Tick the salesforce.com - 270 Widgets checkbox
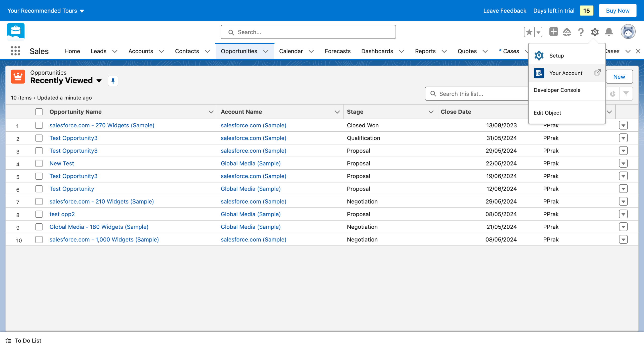This screenshot has width=644, height=349. tap(39, 125)
